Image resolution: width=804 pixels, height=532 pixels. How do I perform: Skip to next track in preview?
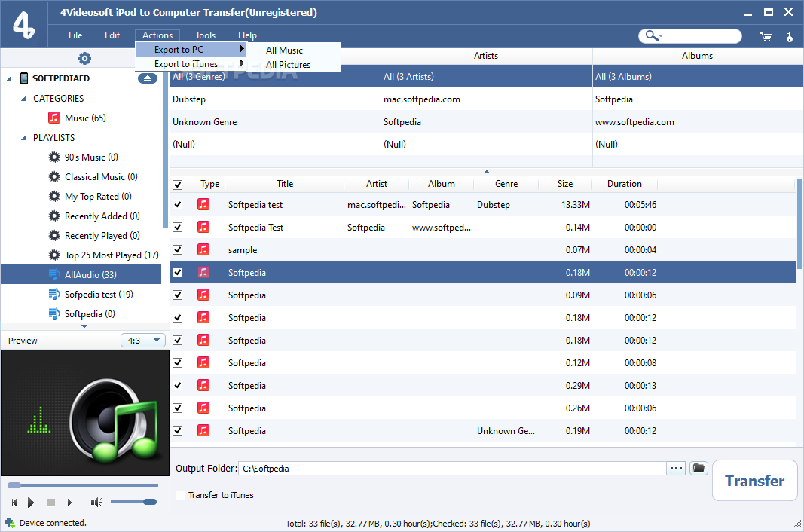[70, 503]
